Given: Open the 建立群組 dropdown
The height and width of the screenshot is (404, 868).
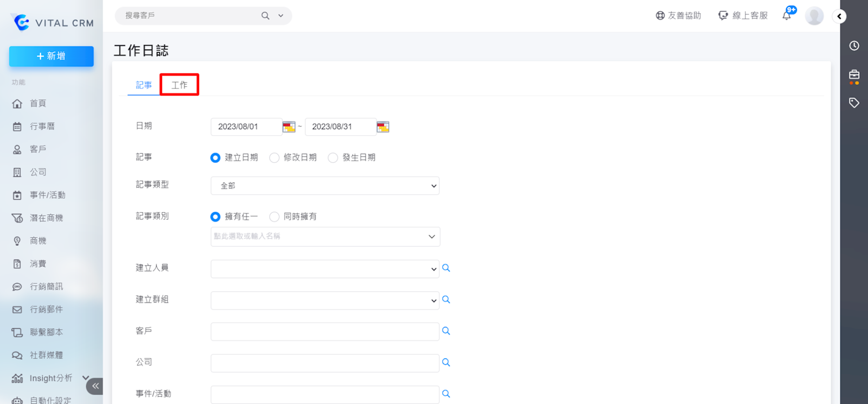Looking at the screenshot, I should tap(324, 300).
